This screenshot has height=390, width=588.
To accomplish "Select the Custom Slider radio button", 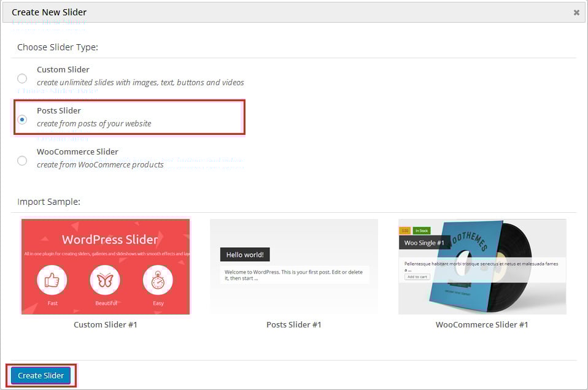I will (22, 78).
